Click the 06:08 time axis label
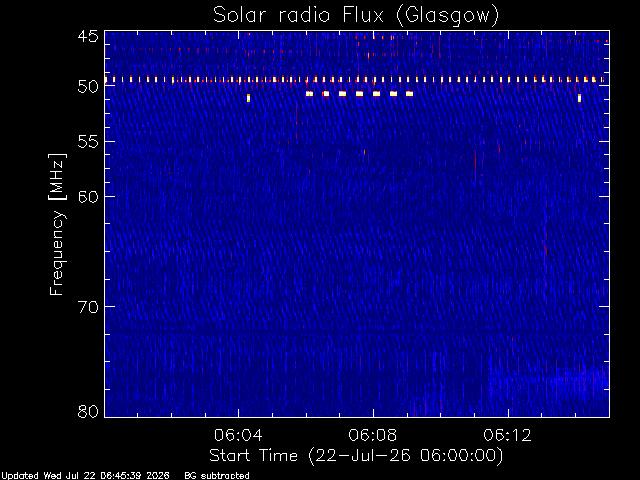This screenshot has height=480, width=640. pos(373,435)
